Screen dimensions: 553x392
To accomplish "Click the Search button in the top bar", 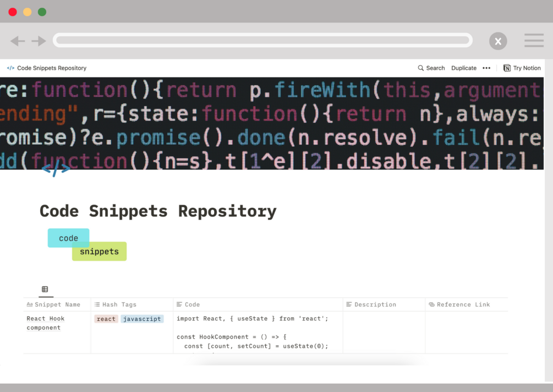I will 431,68.
